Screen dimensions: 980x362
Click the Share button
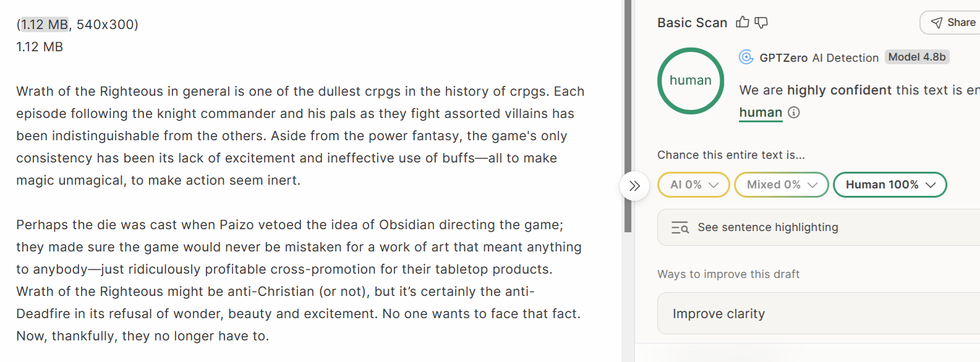click(x=950, y=23)
